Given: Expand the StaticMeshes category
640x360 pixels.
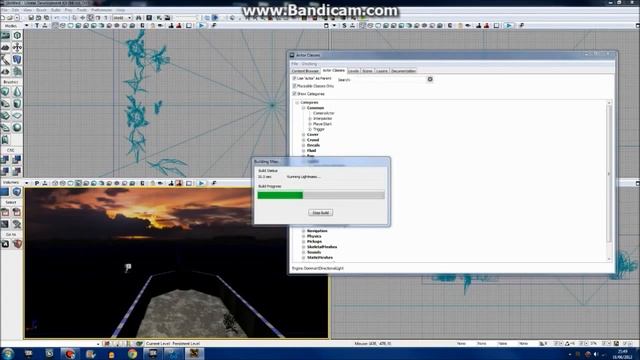Looking at the screenshot, I should pyautogui.click(x=303, y=258).
